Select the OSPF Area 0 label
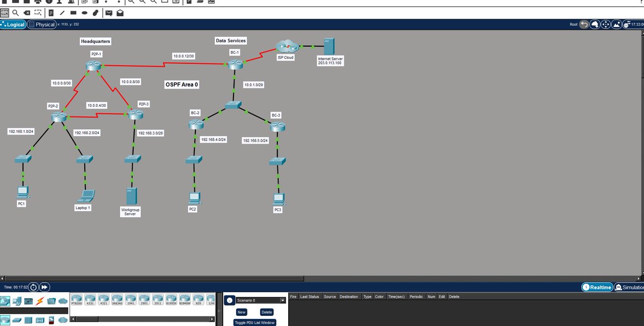The image size is (644, 326). tap(182, 85)
